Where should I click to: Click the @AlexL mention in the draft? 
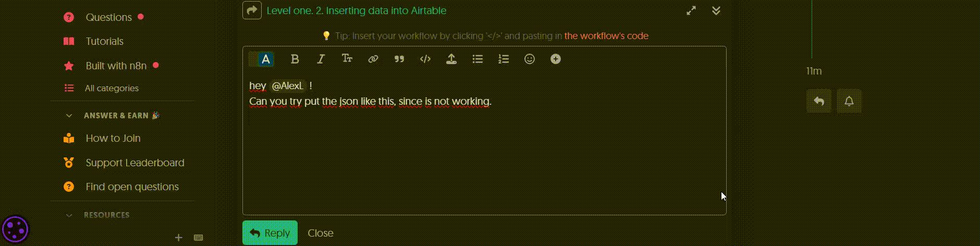pyautogui.click(x=288, y=85)
